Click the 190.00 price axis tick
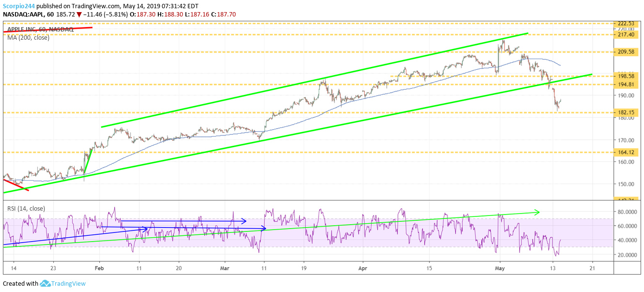The image size is (644, 292). [x=625, y=95]
